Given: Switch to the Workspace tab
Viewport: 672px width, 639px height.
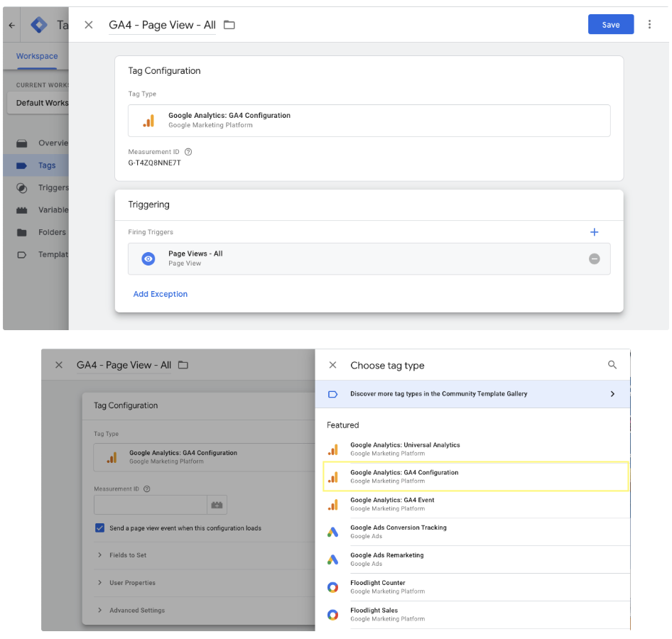Looking at the screenshot, I should pos(37,56).
